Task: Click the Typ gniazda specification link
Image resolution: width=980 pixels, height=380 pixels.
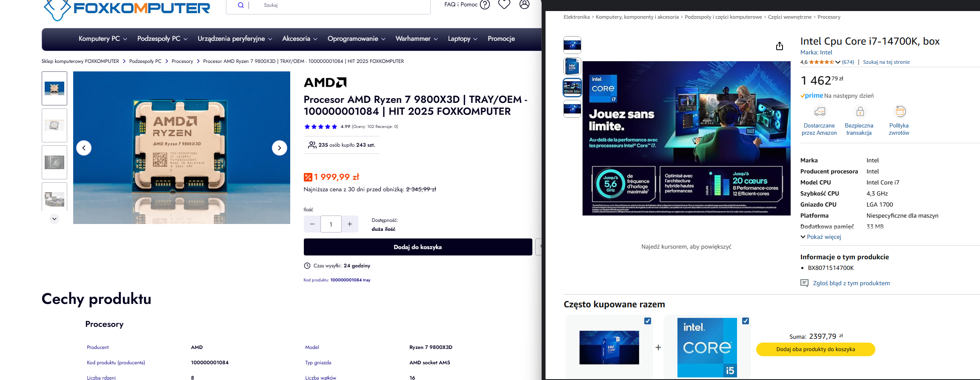Action: click(318, 363)
